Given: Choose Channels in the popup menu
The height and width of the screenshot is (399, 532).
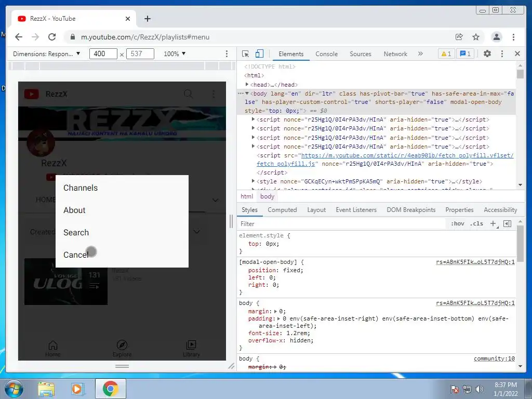Looking at the screenshot, I should tap(122, 188).
